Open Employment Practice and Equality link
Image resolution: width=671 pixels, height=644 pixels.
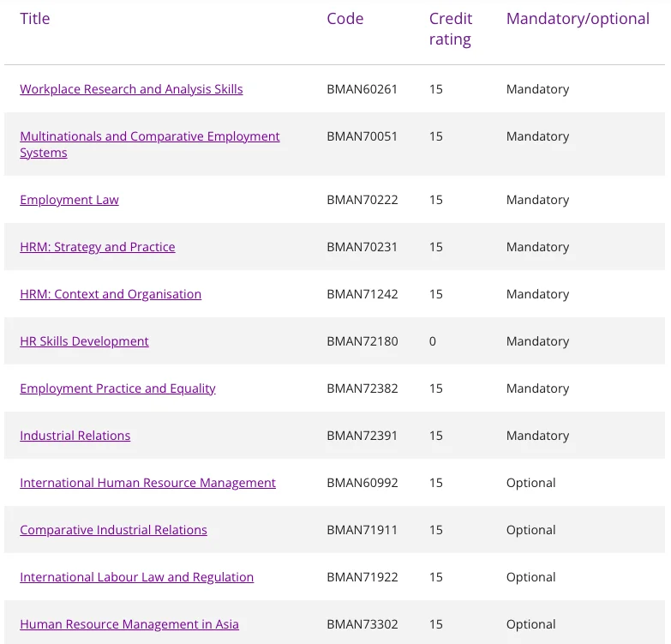click(117, 388)
